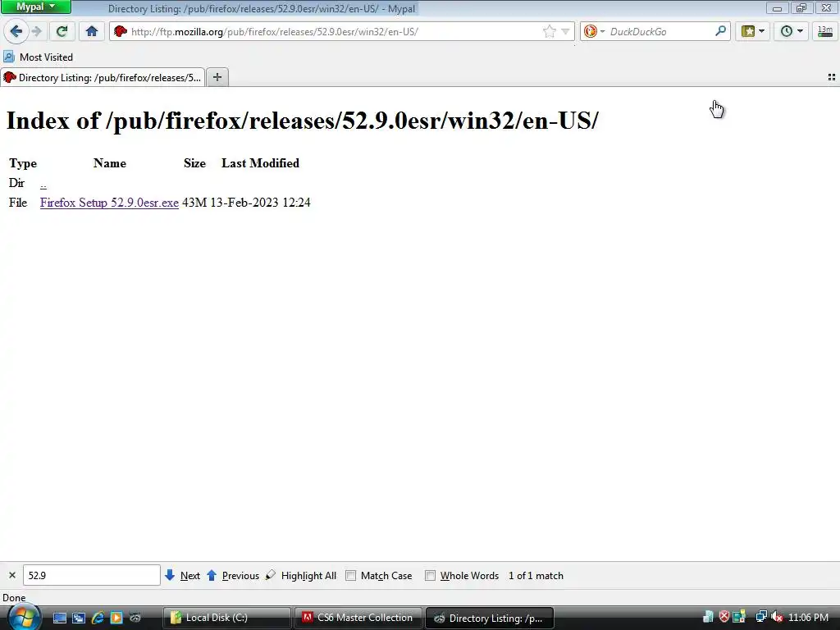Bookmark this page with the star icon
The image size is (840, 630).
[x=549, y=32]
